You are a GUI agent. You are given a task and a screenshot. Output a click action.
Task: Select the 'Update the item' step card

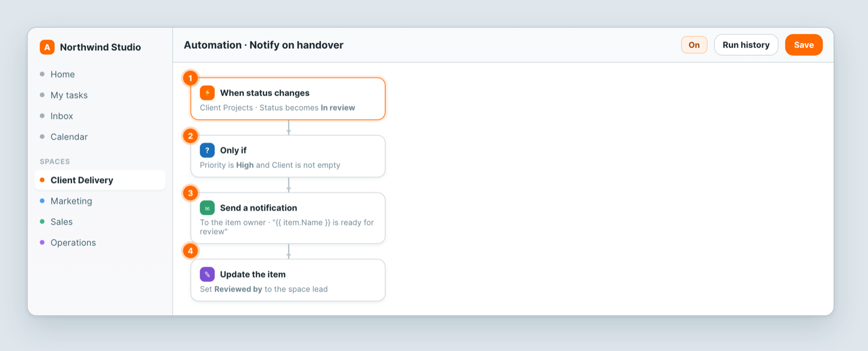pyautogui.click(x=288, y=280)
